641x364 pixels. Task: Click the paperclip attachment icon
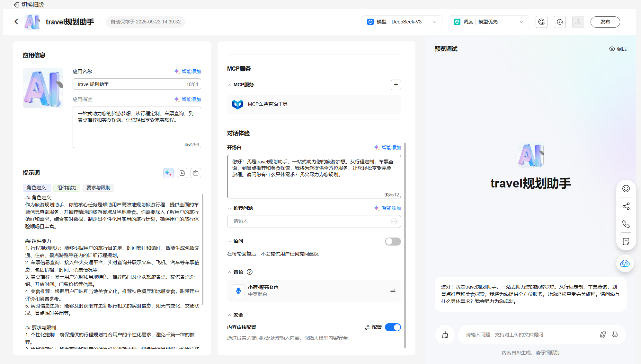[x=603, y=334]
